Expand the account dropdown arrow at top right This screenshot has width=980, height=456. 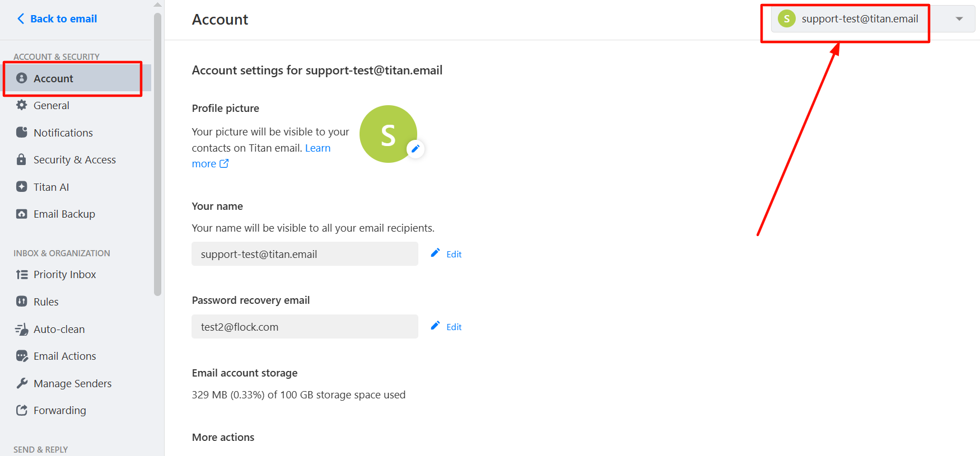[959, 19]
